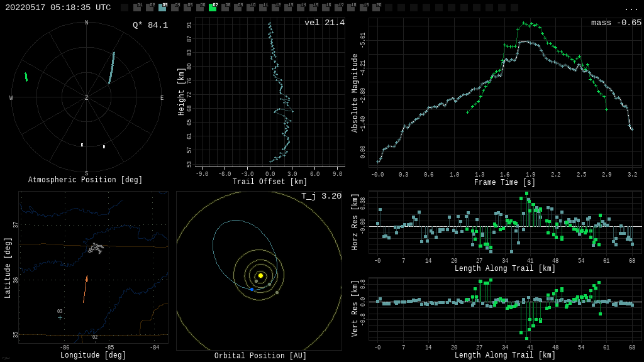The image size is (644, 362).
Task: Open the three-dots menu at top right
Action: tap(631, 9)
